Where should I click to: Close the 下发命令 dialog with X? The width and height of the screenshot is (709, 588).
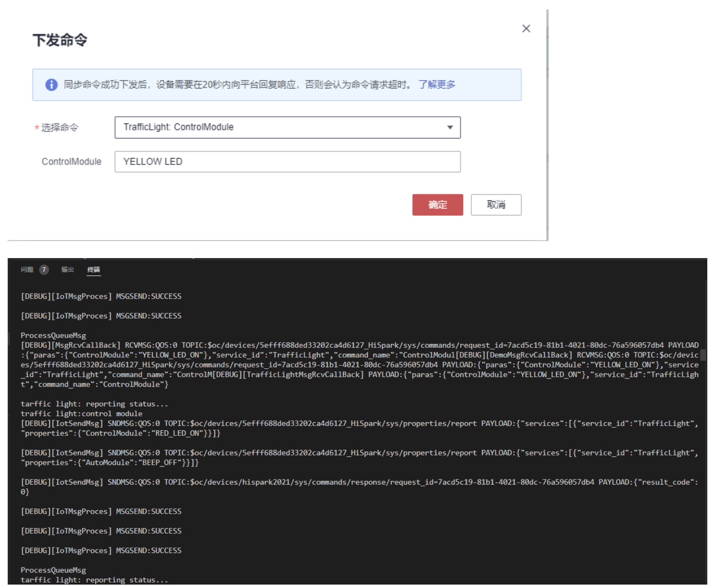pos(526,29)
